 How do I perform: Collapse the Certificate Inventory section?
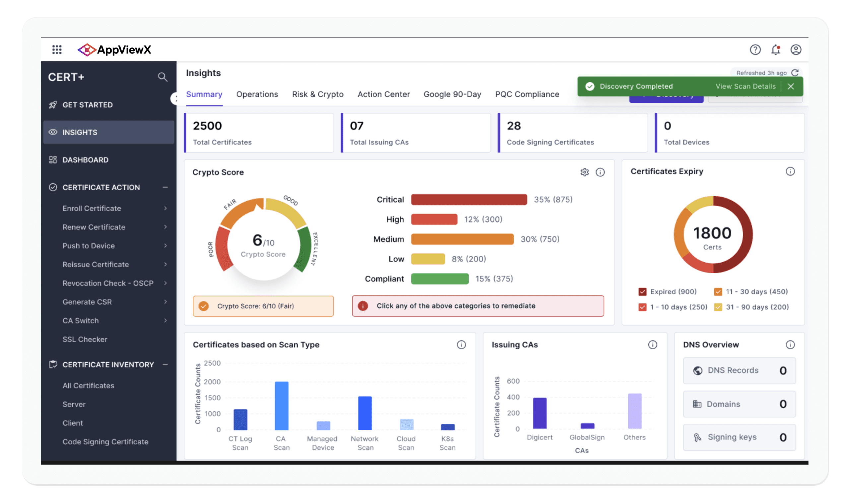tap(165, 364)
